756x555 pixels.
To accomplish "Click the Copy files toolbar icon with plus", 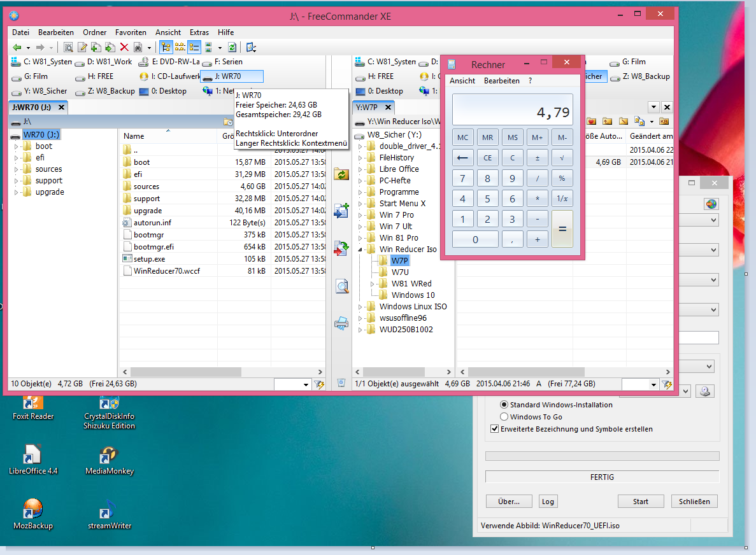I will click(x=96, y=47).
